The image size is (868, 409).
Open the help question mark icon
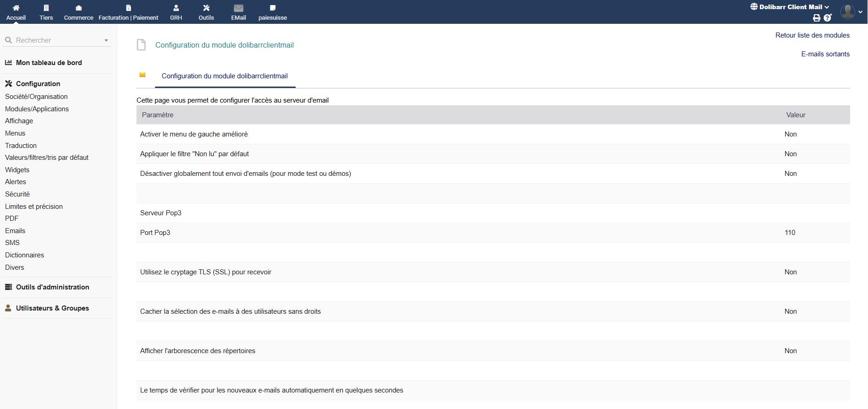point(827,18)
